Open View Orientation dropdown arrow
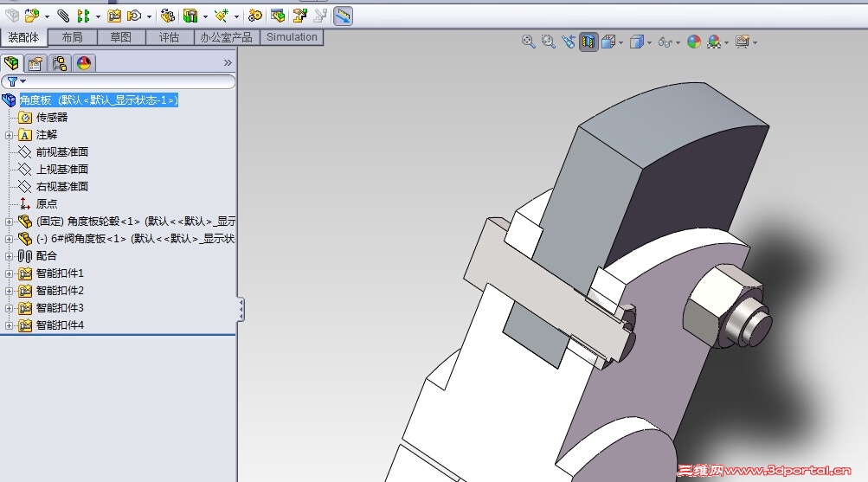Image resolution: width=868 pixels, height=482 pixels. 620,42
